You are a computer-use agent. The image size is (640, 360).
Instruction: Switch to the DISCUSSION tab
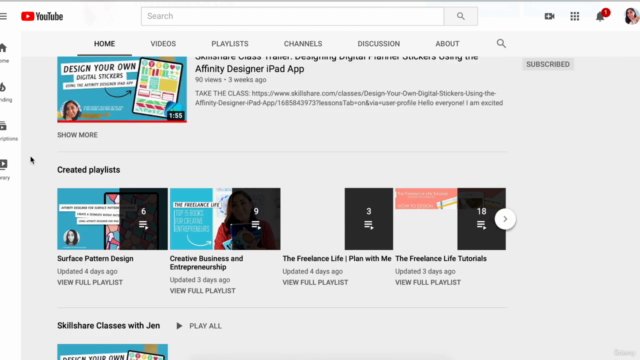point(379,44)
